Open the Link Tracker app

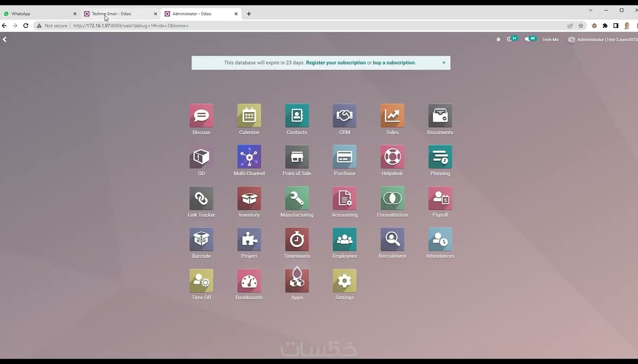[201, 198]
